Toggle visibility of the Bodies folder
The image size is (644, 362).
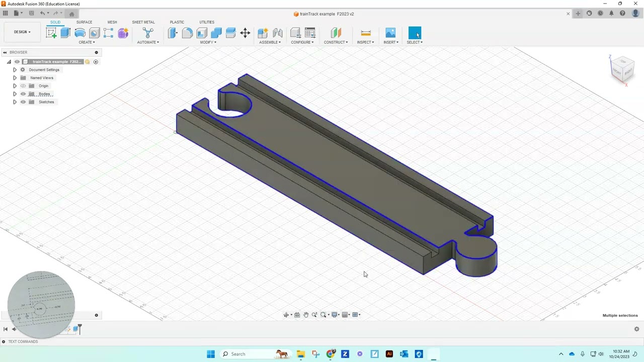tap(23, 94)
